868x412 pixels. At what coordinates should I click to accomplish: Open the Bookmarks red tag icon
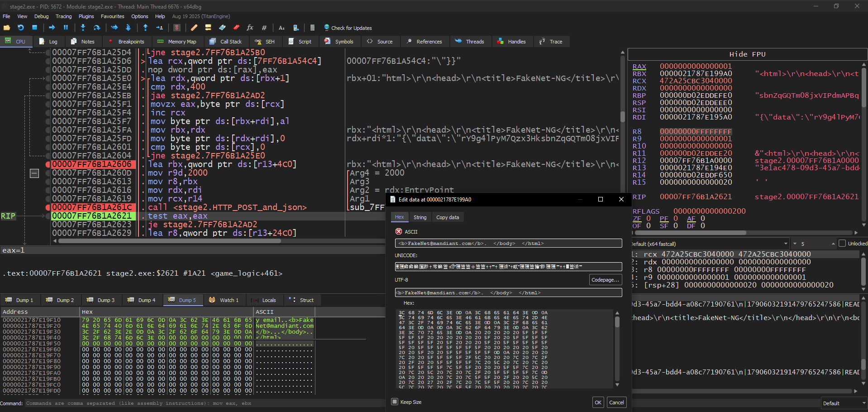coord(236,28)
